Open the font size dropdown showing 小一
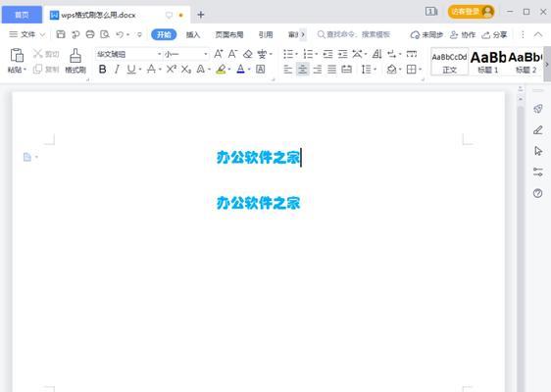551x392 pixels. 186,54
